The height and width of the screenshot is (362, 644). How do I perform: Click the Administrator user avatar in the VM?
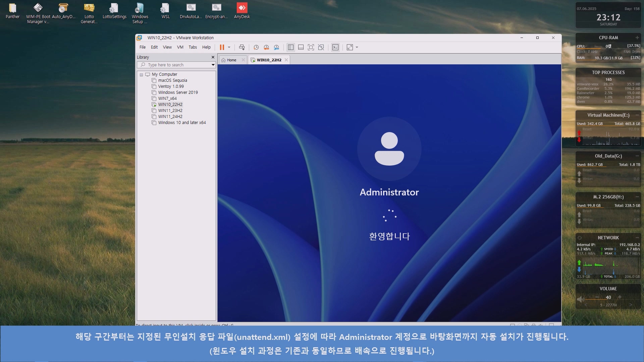tap(389, 149)
